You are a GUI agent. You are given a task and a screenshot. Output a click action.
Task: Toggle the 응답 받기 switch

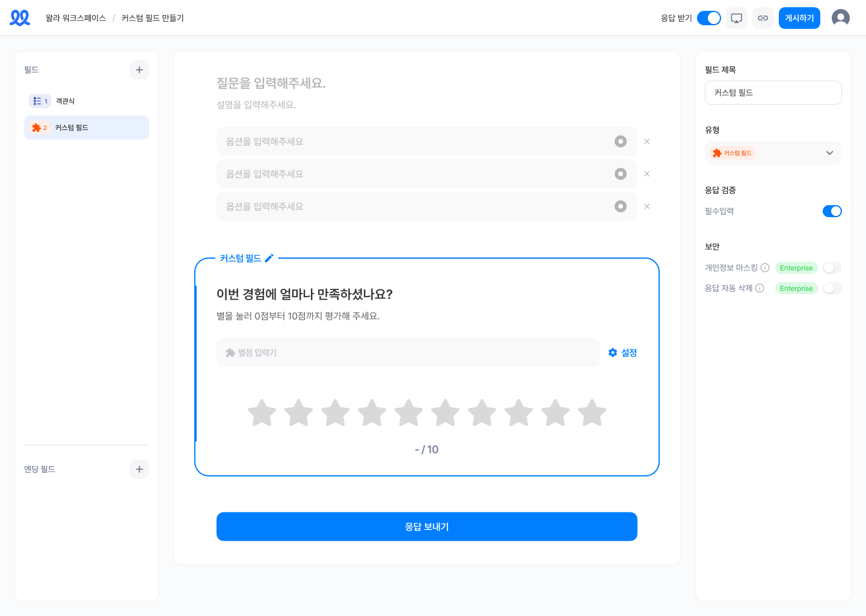click(x=709, y=18)
